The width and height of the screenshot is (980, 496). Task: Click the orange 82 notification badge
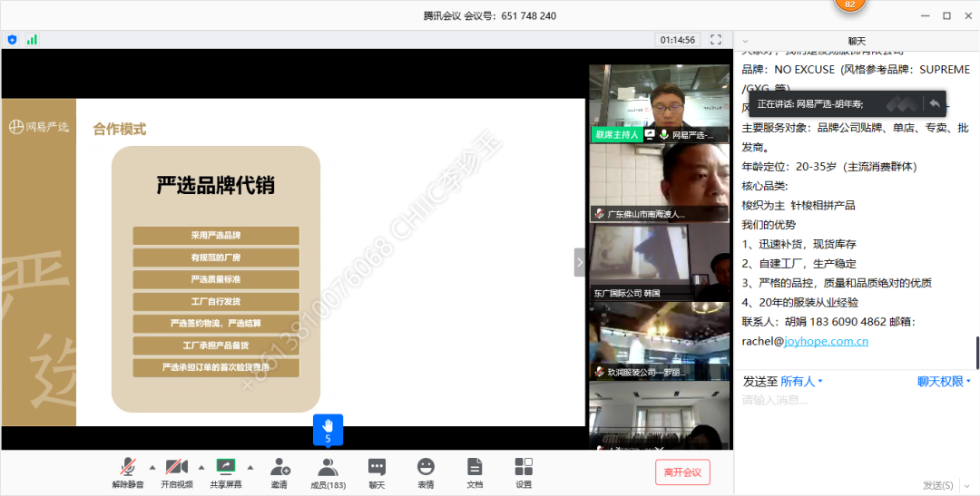(850, 4)
